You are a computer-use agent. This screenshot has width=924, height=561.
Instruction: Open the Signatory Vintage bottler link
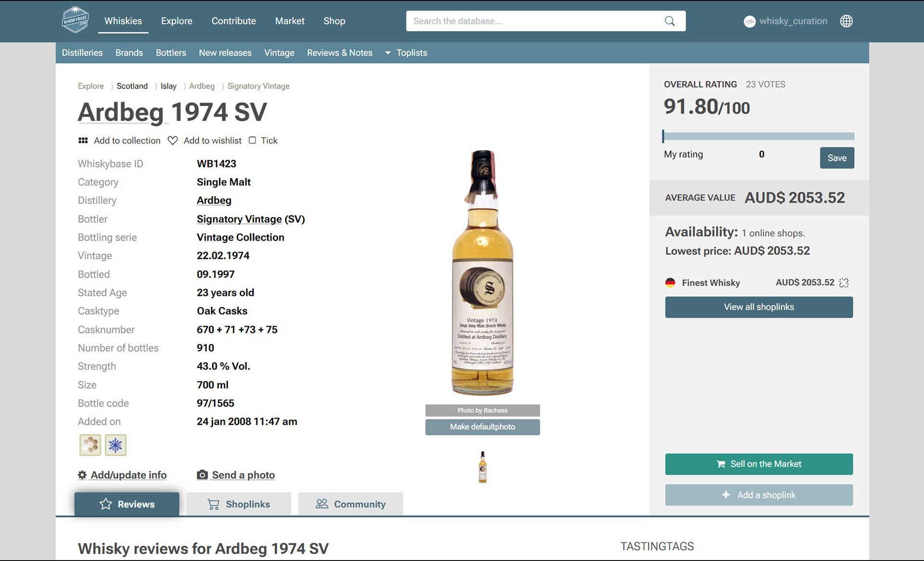click(x=239, y=219)
